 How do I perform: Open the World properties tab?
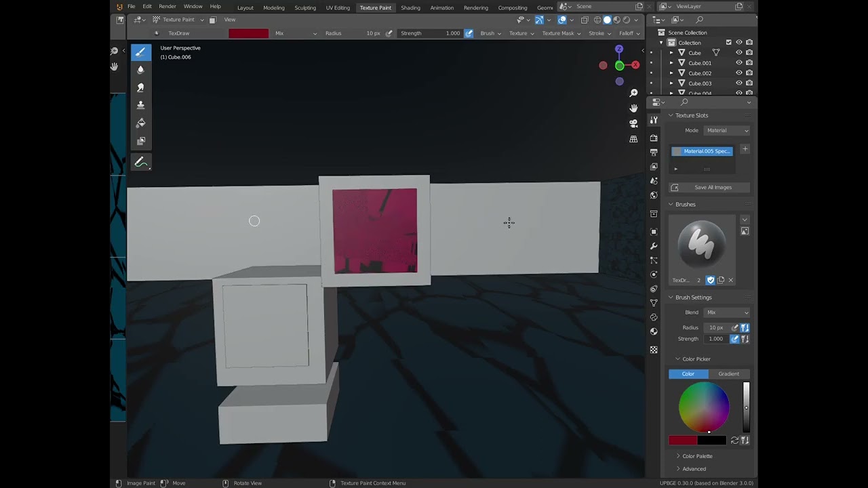654,195
